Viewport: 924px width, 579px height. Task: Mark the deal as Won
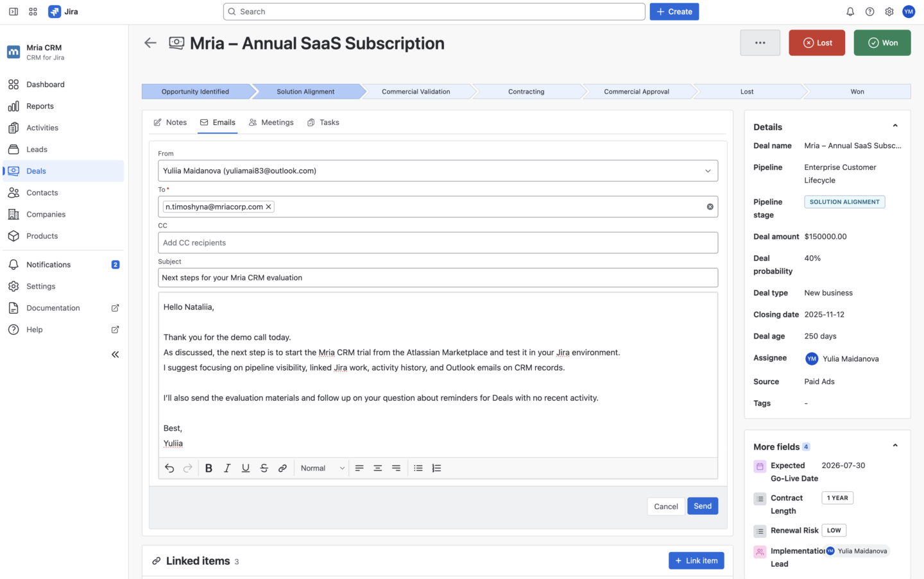(882, 43)
